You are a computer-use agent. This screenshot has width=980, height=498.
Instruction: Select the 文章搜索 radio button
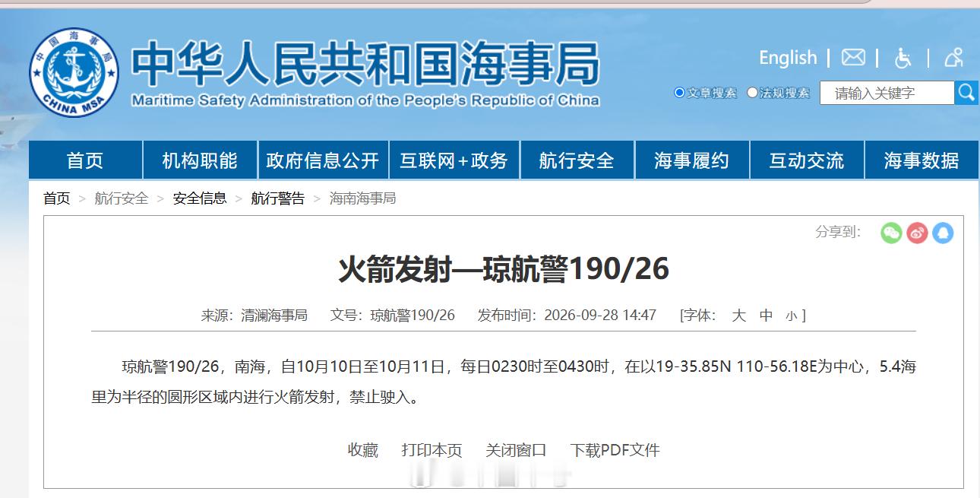tap(679, 93)
